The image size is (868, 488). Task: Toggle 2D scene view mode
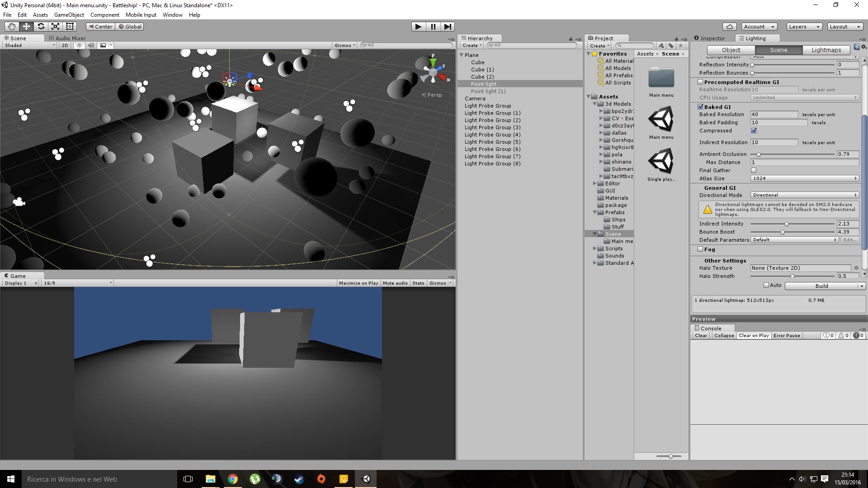[x=65, y=45]
